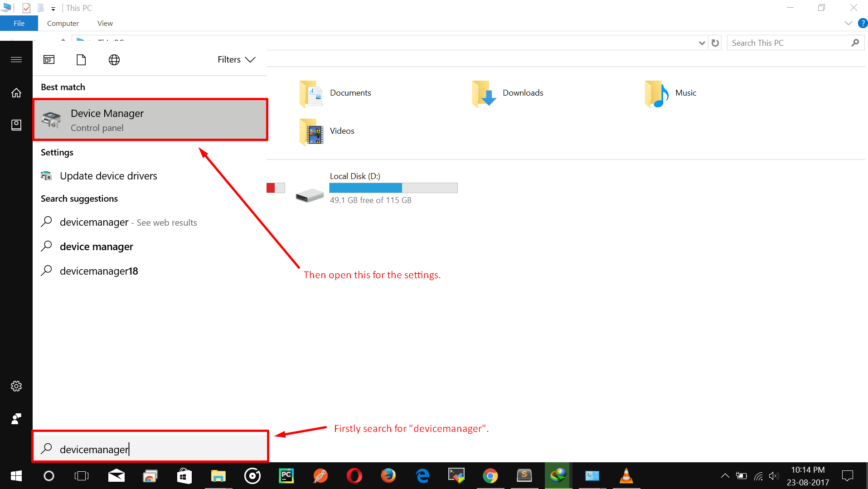This screenshot has width=868, height=489.
Task: Open the Mail app on taskbar
Action: pyautogui.click(x=116, y=476)
